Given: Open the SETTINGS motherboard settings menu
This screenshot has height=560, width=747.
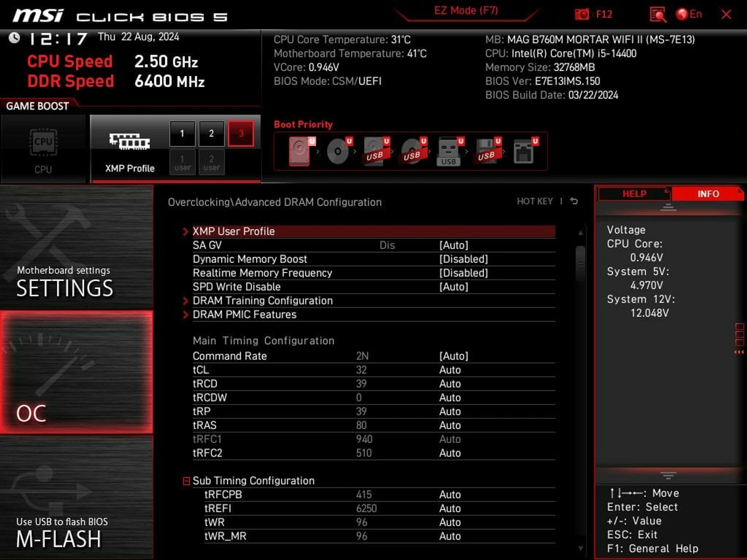Looking at the screenshot, I should pyautogui.click(x=77, y=247).
